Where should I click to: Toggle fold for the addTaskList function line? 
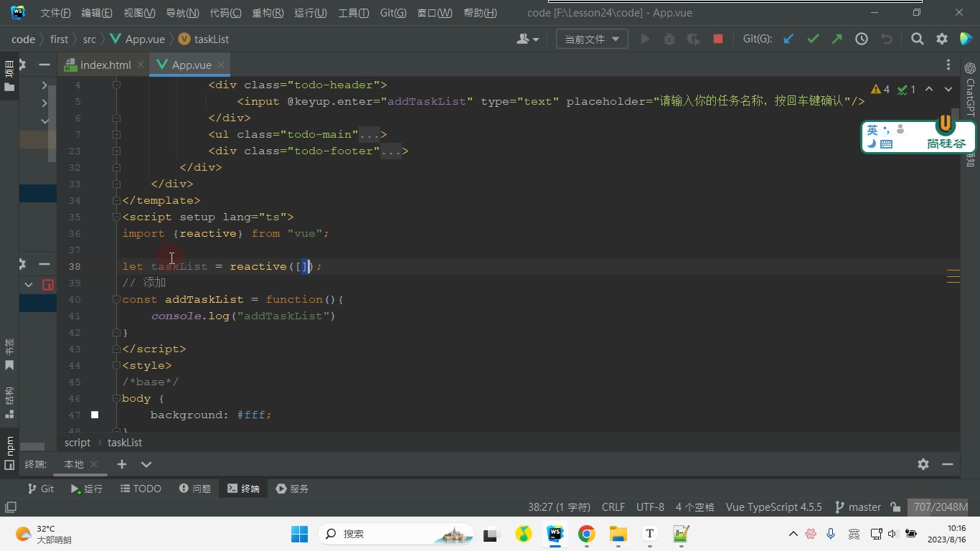116,299
